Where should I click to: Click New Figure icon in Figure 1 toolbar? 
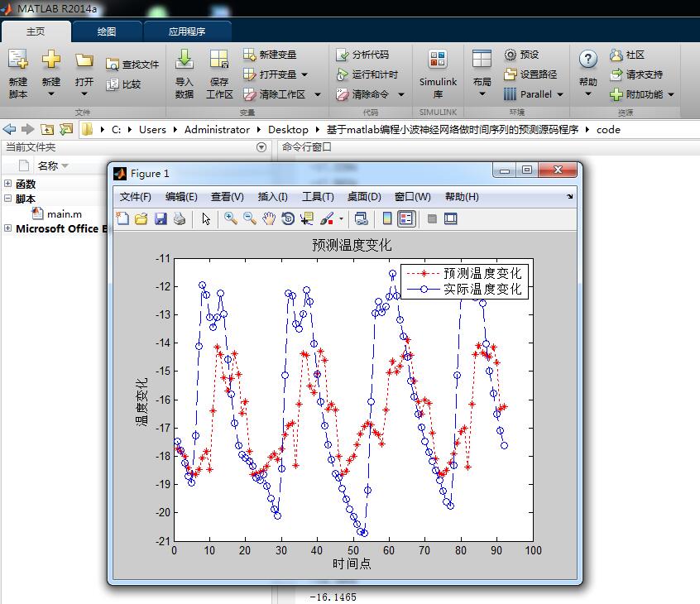122,218
